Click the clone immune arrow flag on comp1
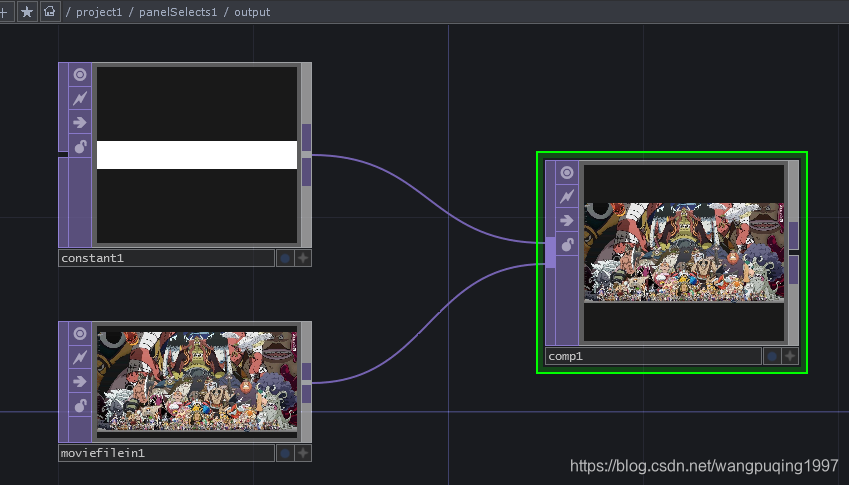 pos(567,220)
